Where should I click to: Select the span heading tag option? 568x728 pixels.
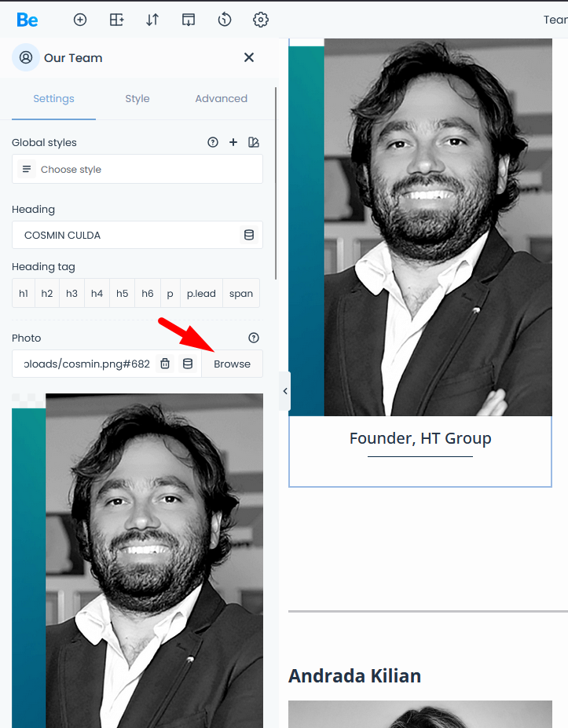[x=241, y=294]
